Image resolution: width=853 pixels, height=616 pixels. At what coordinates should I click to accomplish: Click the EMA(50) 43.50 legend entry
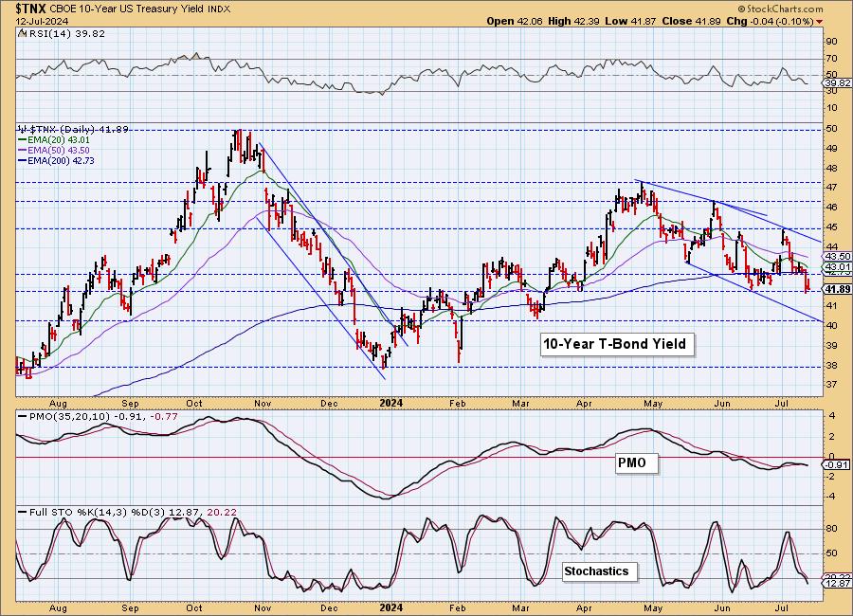59,150
